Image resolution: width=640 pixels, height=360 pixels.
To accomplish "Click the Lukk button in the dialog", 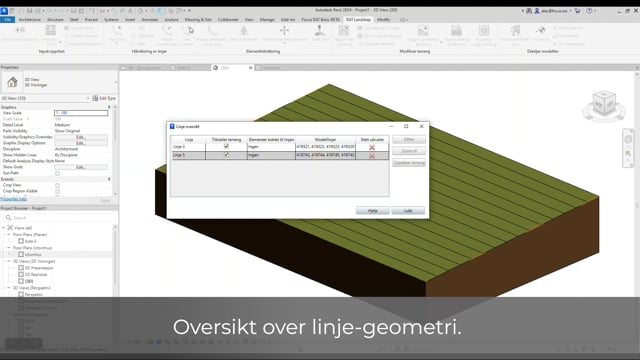I will pos(408,211).
